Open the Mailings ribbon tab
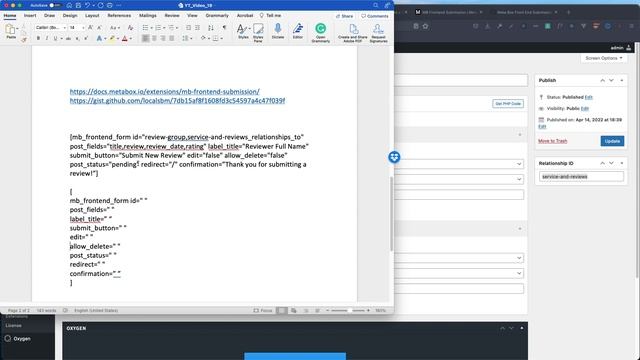This screenshot has height=360, width=640. click(148, 16)
